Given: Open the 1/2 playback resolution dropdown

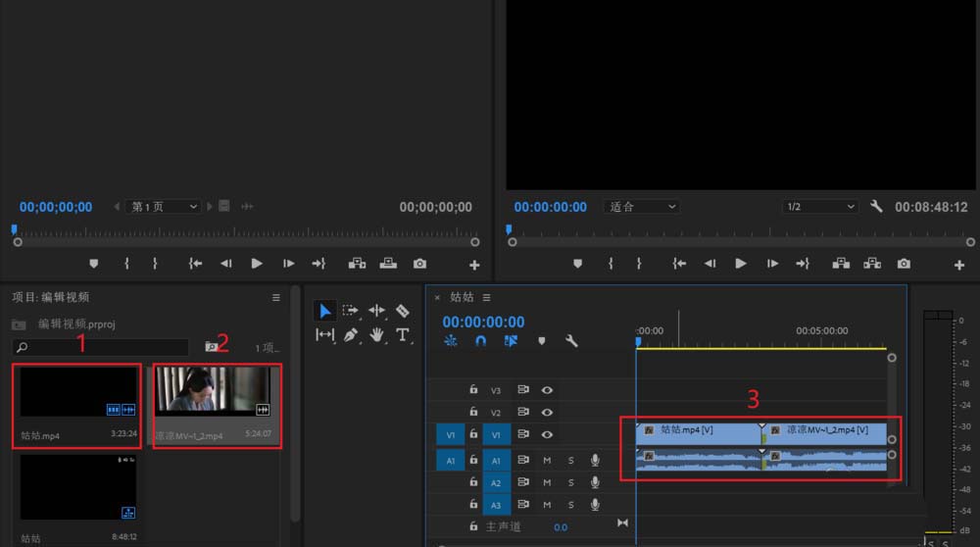Looking at the screenshot, I should click(820, 206).
